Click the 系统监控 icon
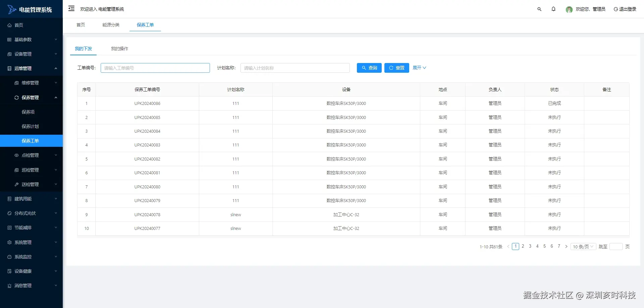The image size is (644, 308). (x=9, y=257)
